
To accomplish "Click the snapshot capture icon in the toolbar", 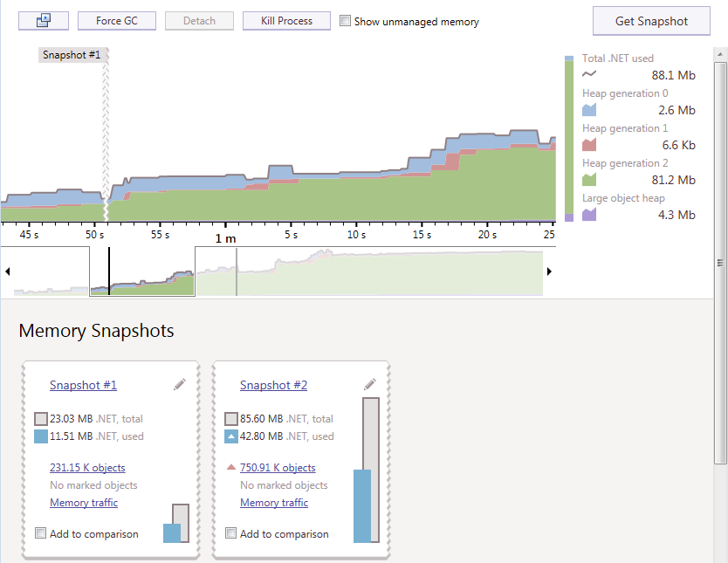I will pyautogui.click(x=43, y=20).
